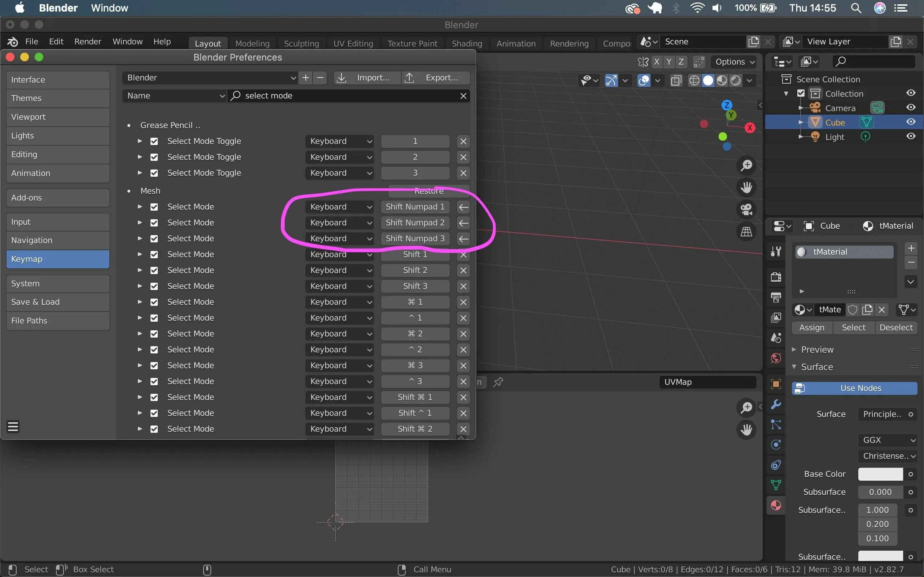Click the Base Color swatch
The height and width of the screenshot is (577, 924).
coord(880,474)
